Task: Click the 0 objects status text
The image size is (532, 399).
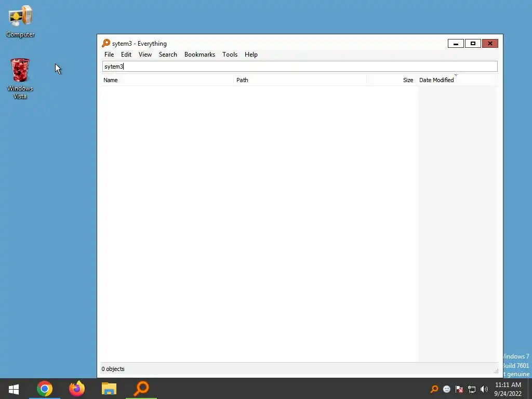Action: click(x=113, y=369)
